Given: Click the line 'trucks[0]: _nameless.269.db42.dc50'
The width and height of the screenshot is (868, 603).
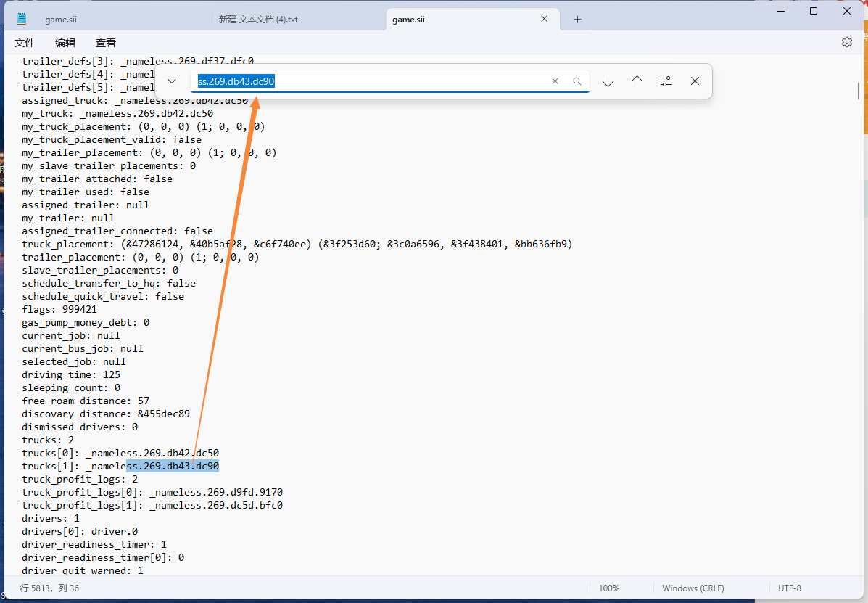Looking at the screenshot, I should click(120, 453).
